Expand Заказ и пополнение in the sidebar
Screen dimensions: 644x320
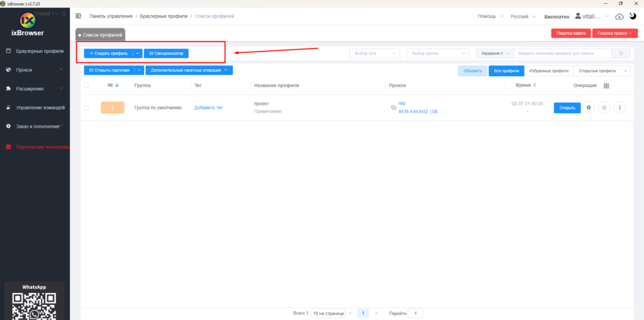(35, 126)
